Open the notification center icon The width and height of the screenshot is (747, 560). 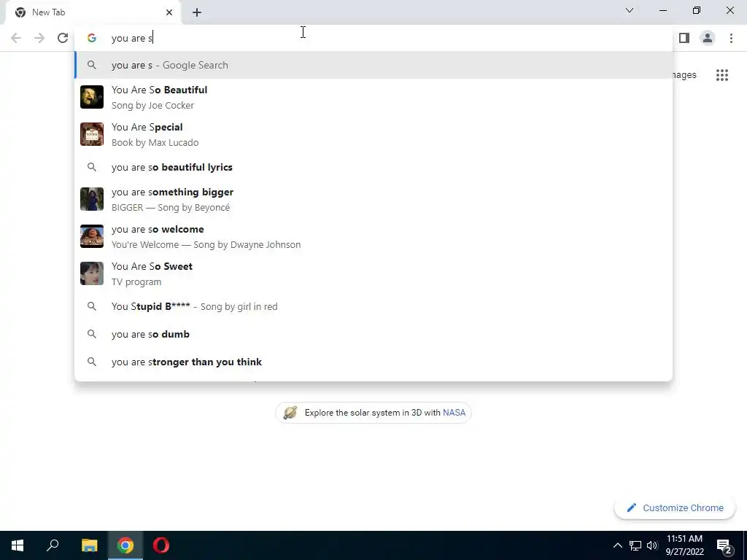[x=724, y=545]
